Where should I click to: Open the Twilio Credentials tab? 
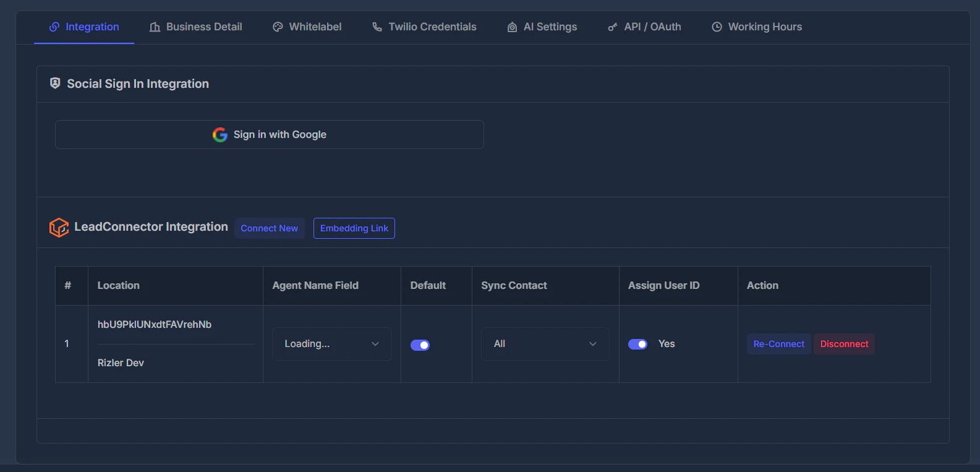424,27
